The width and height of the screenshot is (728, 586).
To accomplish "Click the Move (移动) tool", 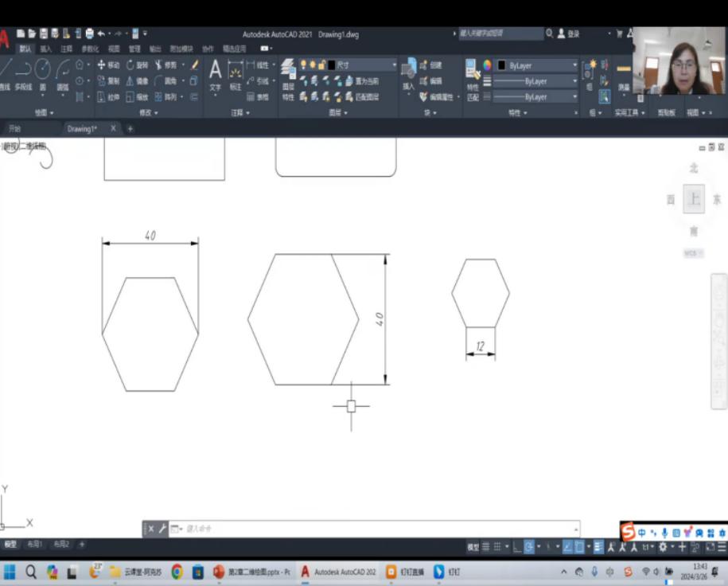I will pyautogui.click(x=107, y=65).
